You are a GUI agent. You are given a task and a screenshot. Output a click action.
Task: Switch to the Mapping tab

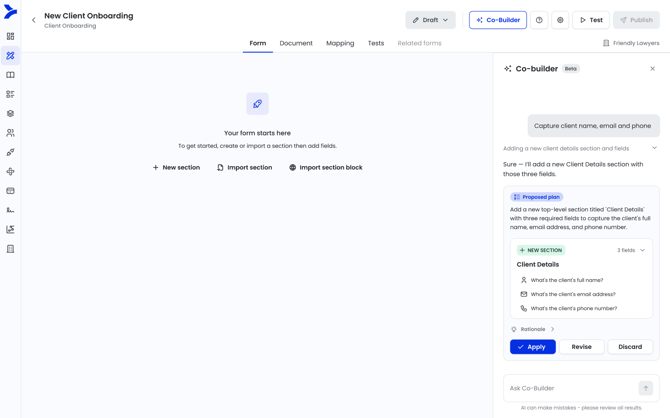(x=340, y=43)
